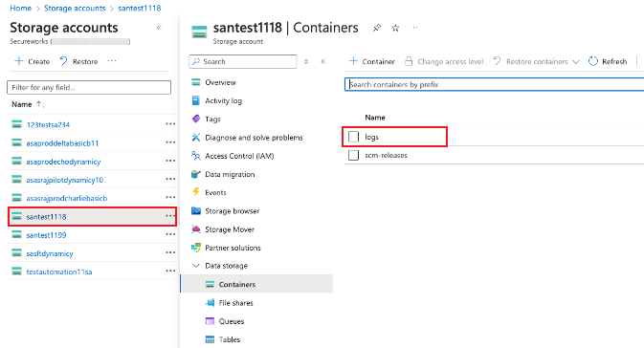Click the menu search settings icon

(x=306, y=61)
